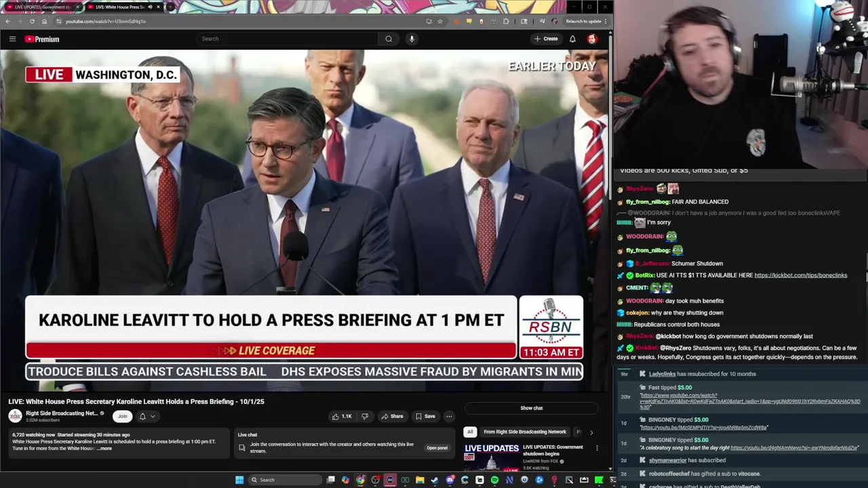This screenshot has width=868, height=488.
Task: Click Open panel for live chat
Action: tap(437, 448)
